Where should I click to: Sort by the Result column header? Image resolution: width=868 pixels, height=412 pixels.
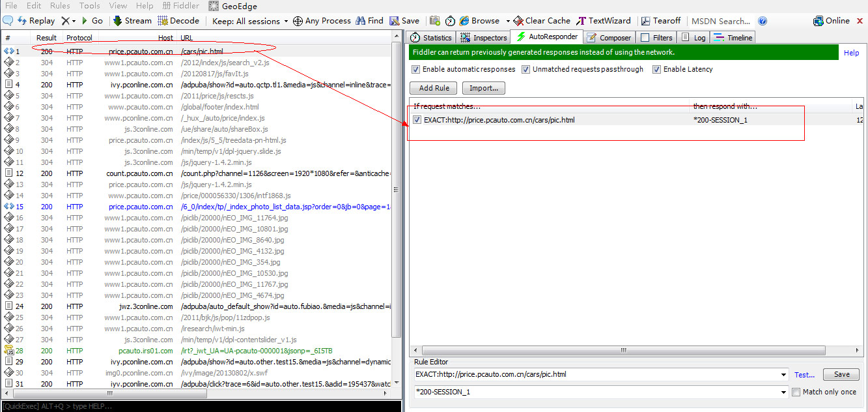(x=46, y=38)
